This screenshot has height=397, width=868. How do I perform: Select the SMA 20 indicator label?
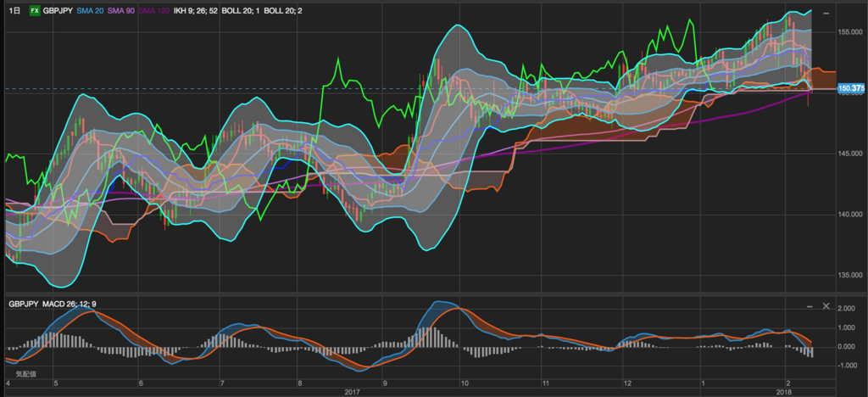(88, 10)
